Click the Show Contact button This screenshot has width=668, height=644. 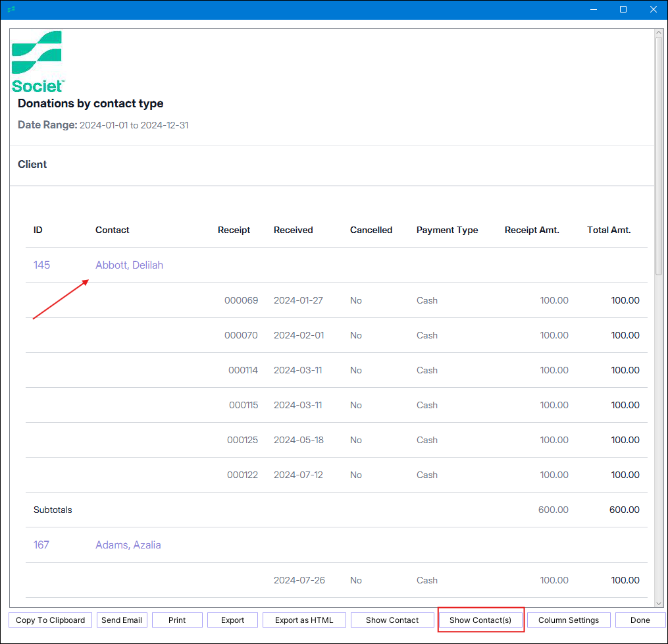click(x=392, y=620)
